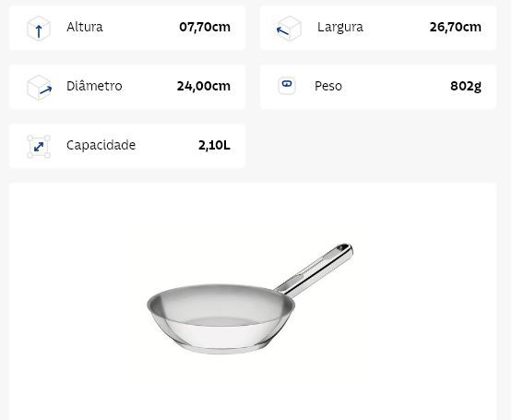Select the 24,00cm diameter value
The height and width of the screenshot is (420, 512).
[204, 86]
